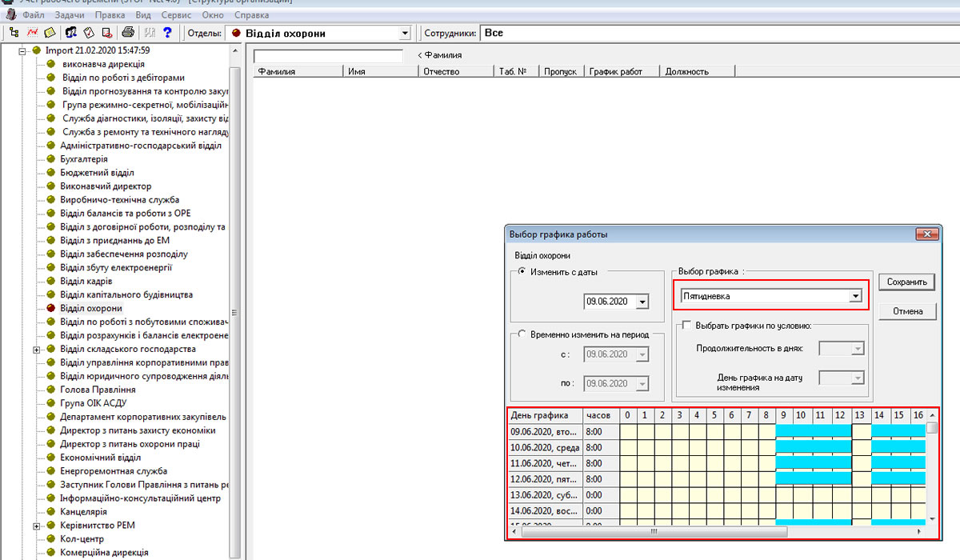This screenshot has width=960, height=560.
Task: Click the blue question mark help icon
Action: pyautogui.click(x=167, y=33)
